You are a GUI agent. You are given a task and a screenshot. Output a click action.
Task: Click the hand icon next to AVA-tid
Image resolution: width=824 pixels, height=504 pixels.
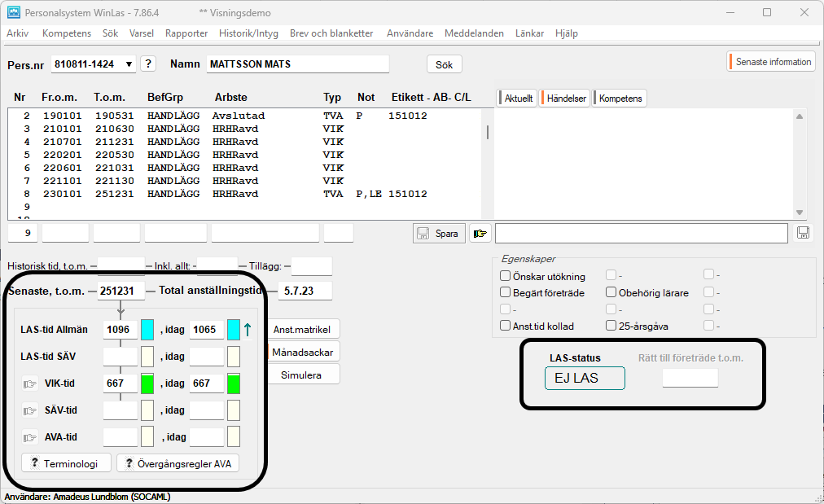click(30, 437)
